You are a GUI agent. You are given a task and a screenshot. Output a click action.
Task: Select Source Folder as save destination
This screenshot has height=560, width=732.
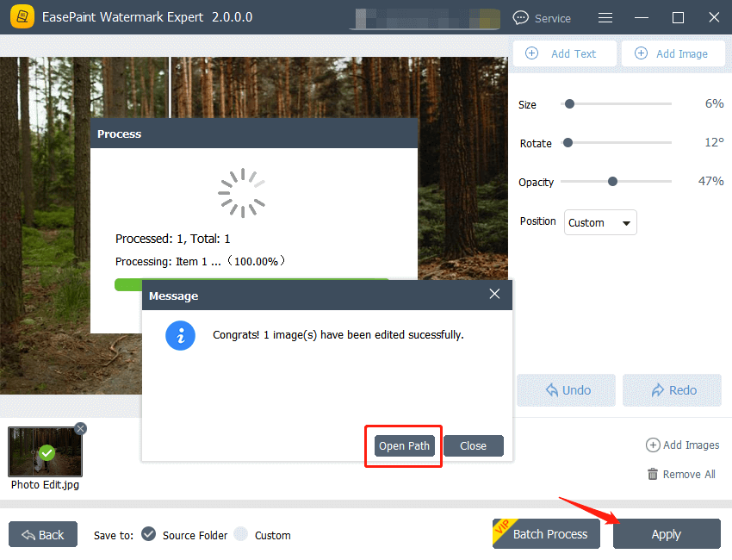tap(148, 535)
